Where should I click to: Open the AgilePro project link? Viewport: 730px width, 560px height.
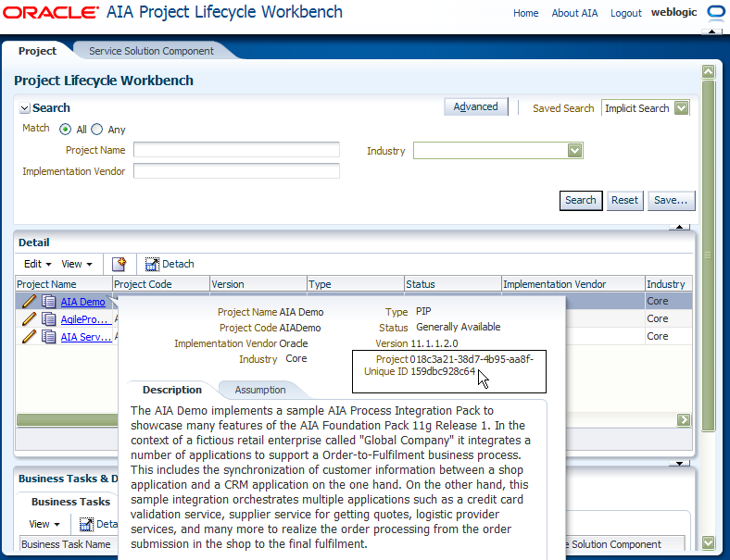84,319
